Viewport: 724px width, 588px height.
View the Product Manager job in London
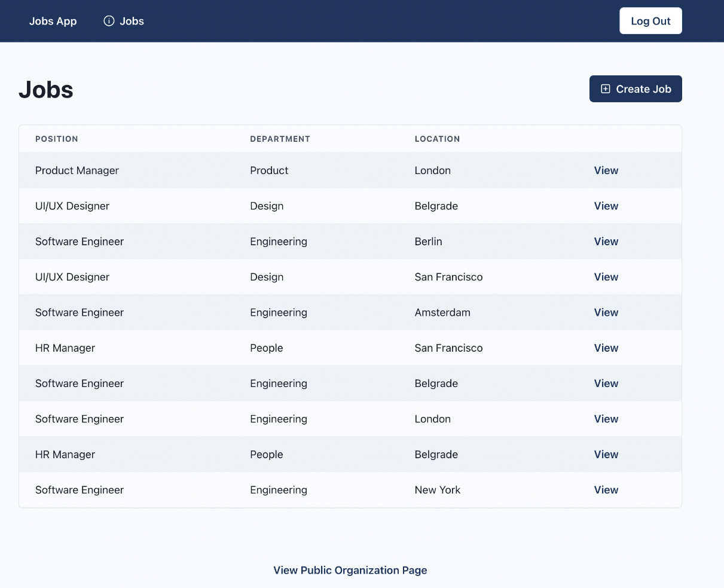[x=606, y=170]
